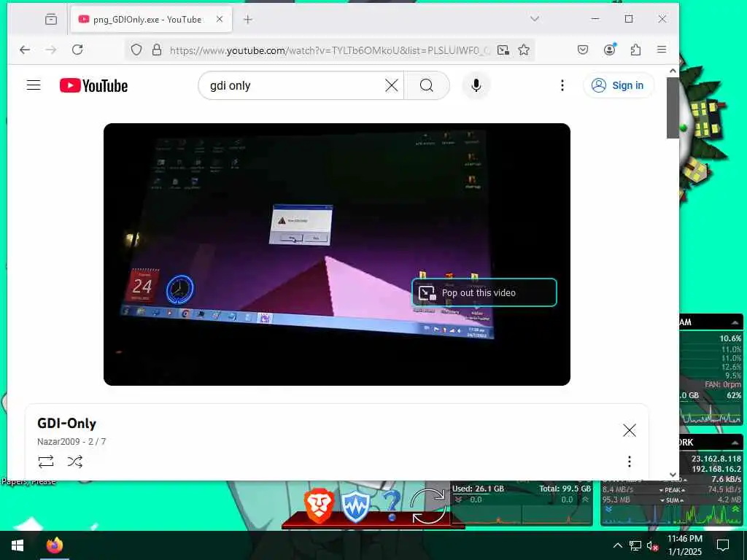Click the circular refresh arrows dock icon
The width and height of the screenshot is (747, 560).
[427, 506]
